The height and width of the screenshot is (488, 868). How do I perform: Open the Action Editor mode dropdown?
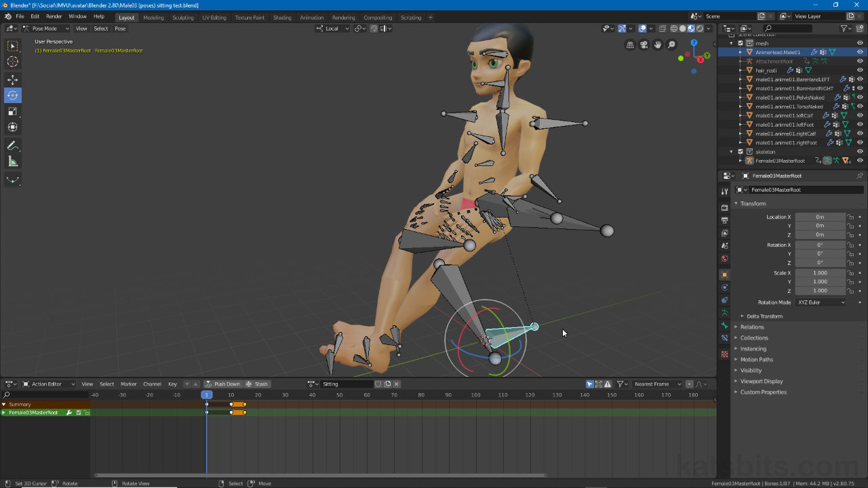[x=50, y=384]
